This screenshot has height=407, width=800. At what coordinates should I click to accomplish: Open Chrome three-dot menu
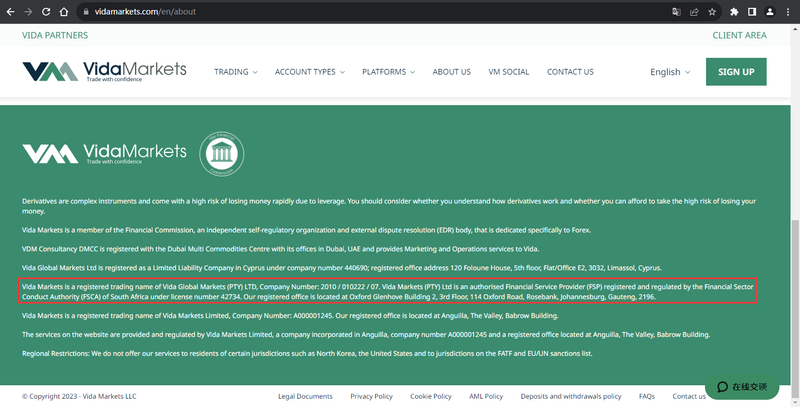pyautogui.click(x=788, y=12)
